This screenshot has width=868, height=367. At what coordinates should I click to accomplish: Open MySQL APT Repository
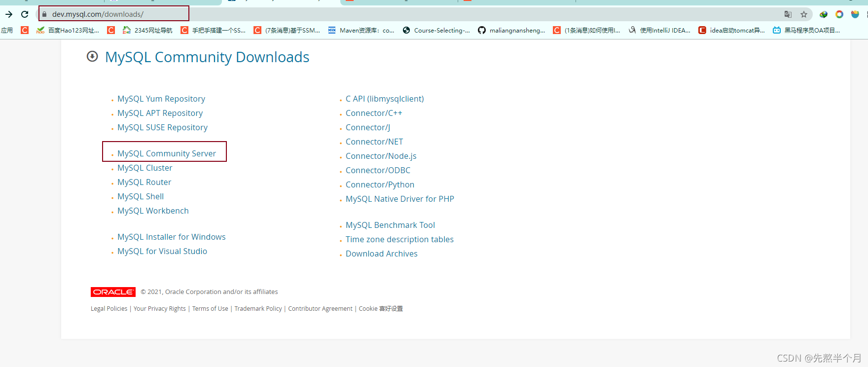pos(160,113)
